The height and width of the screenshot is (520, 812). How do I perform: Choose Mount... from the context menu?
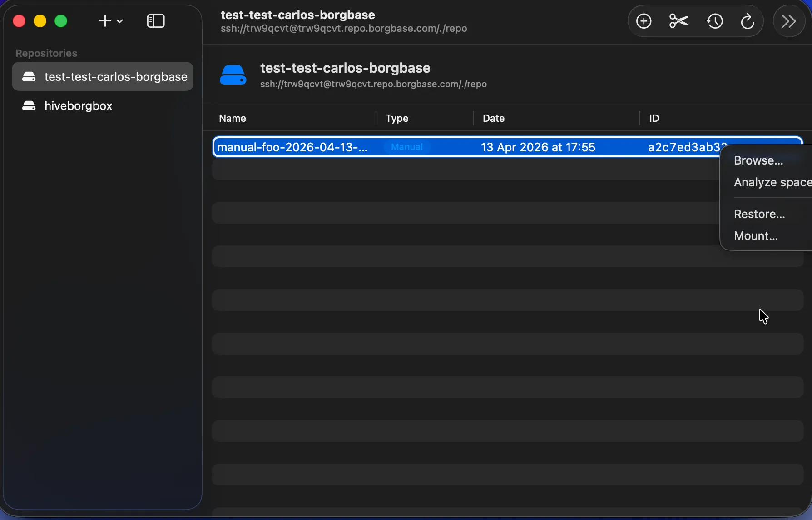tap(756, 236)
